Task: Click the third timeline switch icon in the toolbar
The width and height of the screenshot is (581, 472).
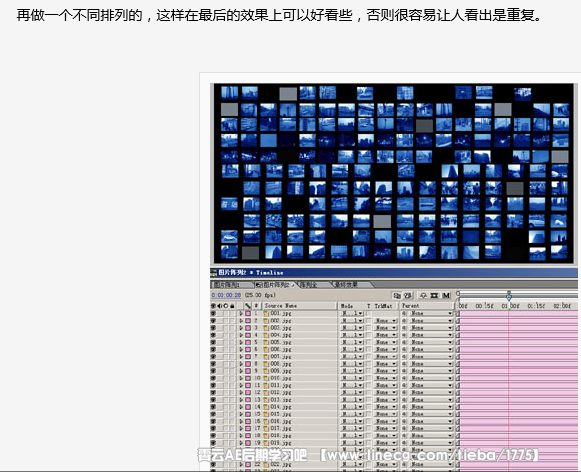Action: tap(423, 295)
